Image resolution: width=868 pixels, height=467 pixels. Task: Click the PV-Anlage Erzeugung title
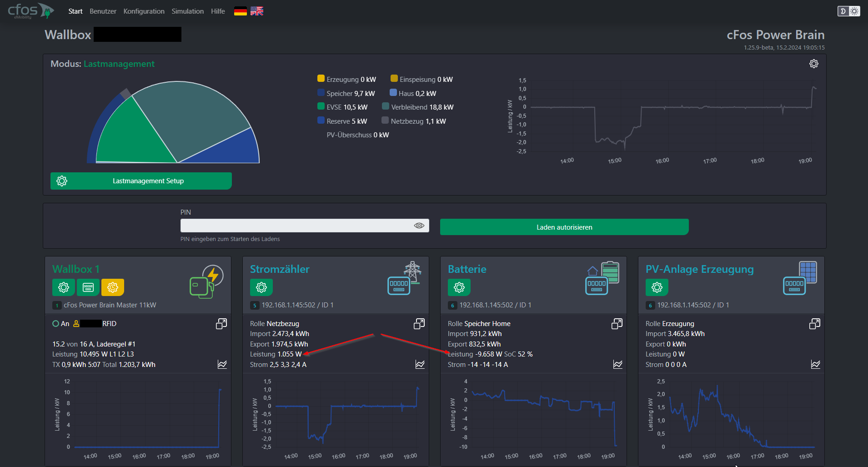tap(699, 269)
